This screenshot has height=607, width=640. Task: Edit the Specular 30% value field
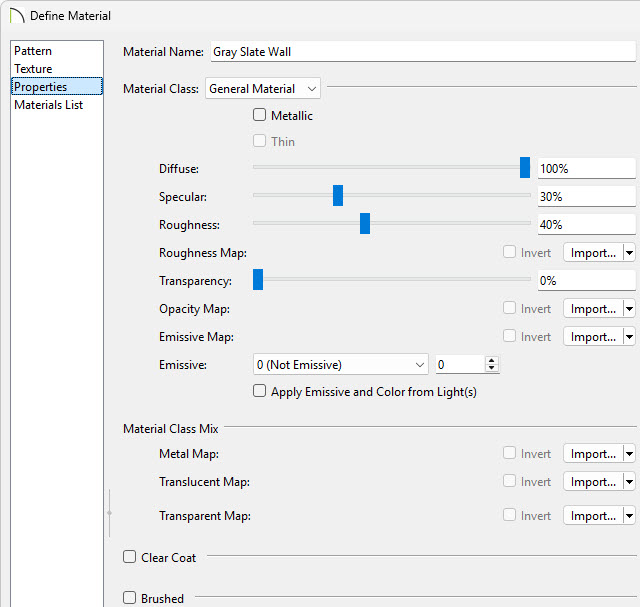click(587, 196)
